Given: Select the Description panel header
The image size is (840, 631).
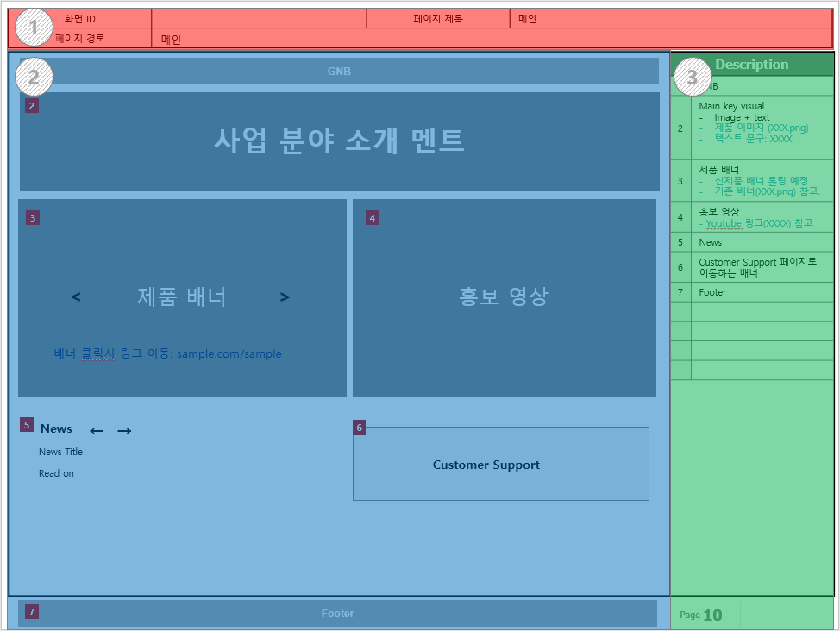Looking at the screenshot, I should click(x=752, y=65).
